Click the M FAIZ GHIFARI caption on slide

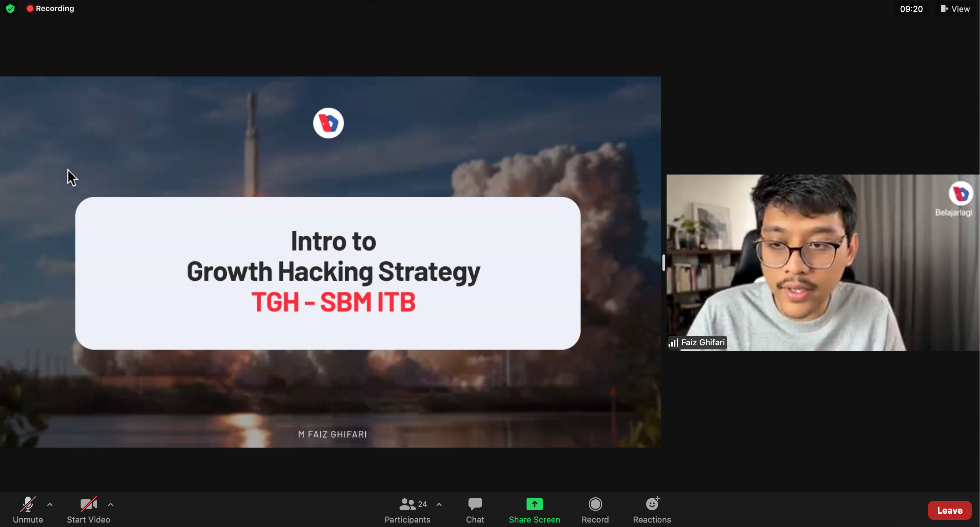(x=333, y=434)
